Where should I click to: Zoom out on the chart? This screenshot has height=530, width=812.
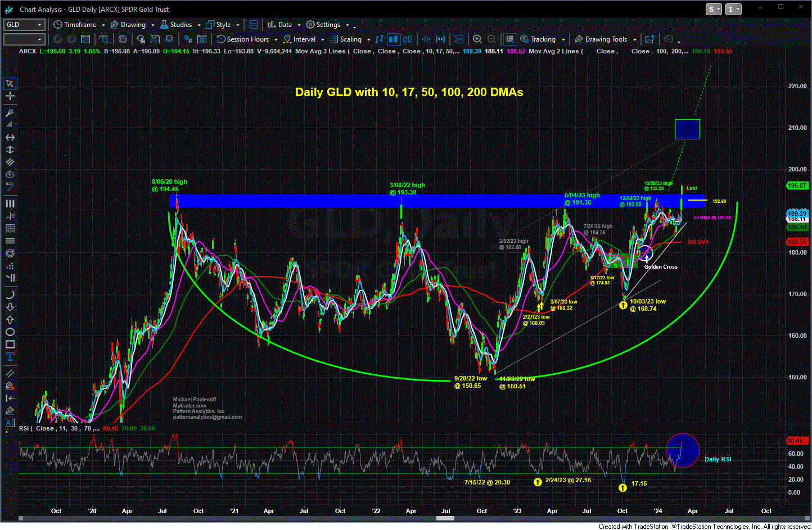pyautogui.click(x=492, y=39)
